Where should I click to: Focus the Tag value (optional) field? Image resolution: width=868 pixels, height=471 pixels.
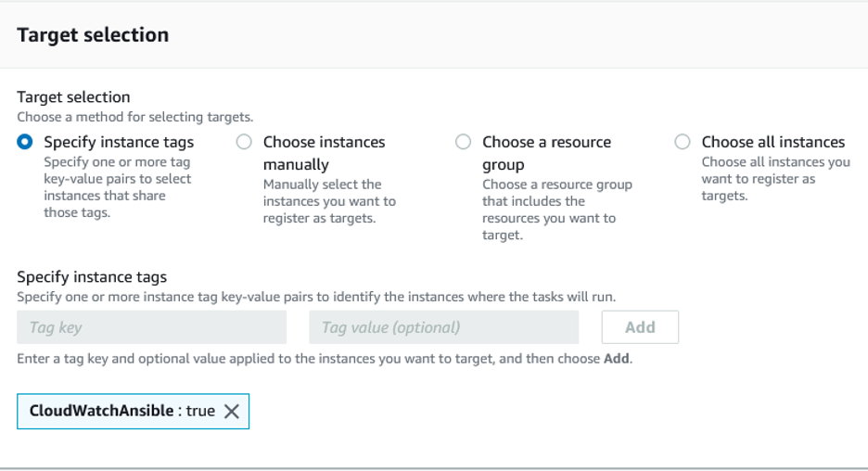444,327
